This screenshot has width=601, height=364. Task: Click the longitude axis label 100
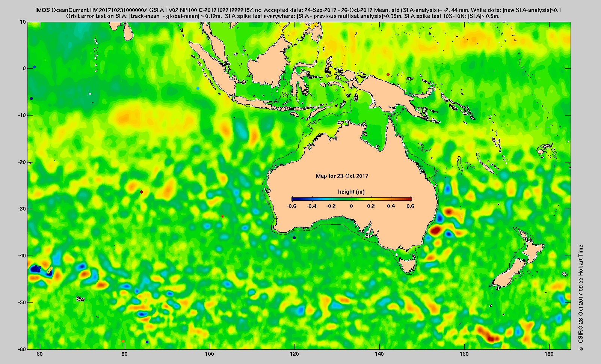[209, 354]
